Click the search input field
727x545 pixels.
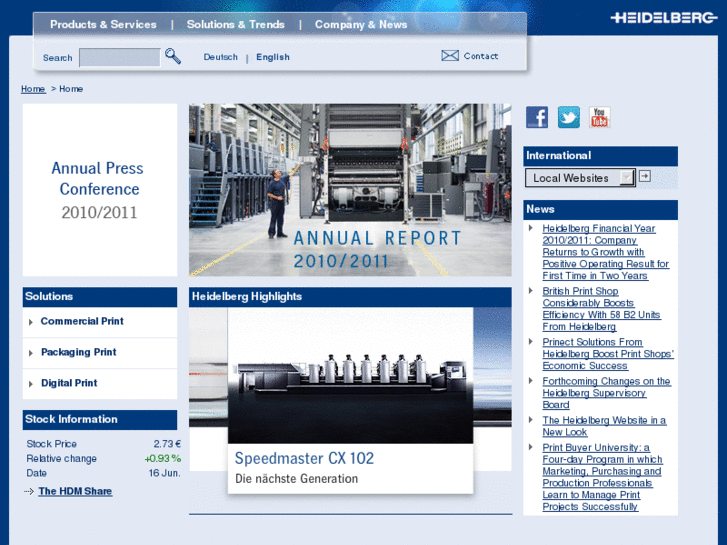(120, 58)
